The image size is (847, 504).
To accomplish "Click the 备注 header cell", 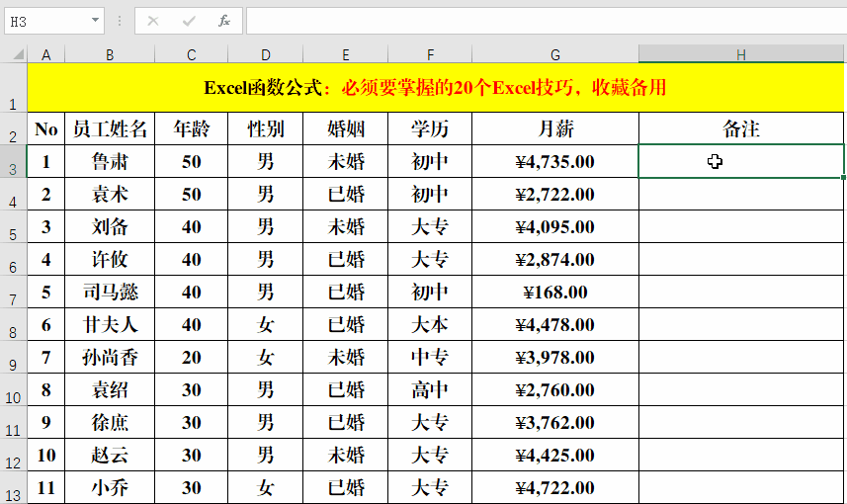I will coord(741,128).
